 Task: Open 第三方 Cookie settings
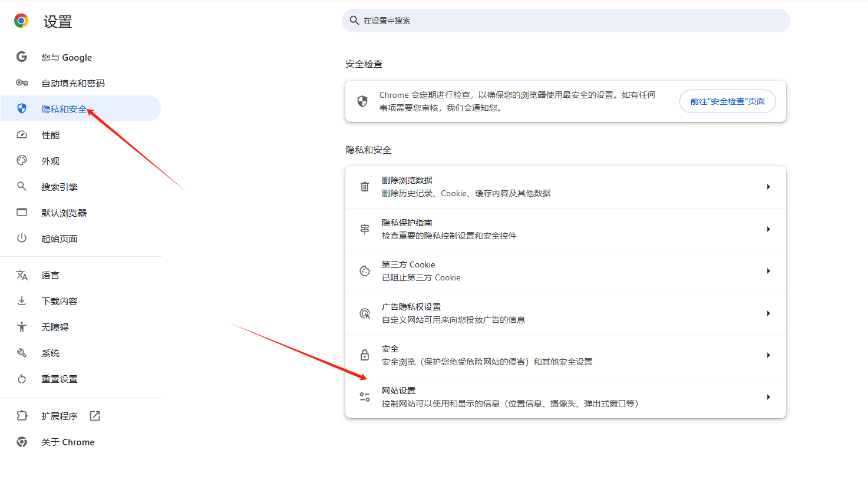pyautogui.click(x=566, y=271)
